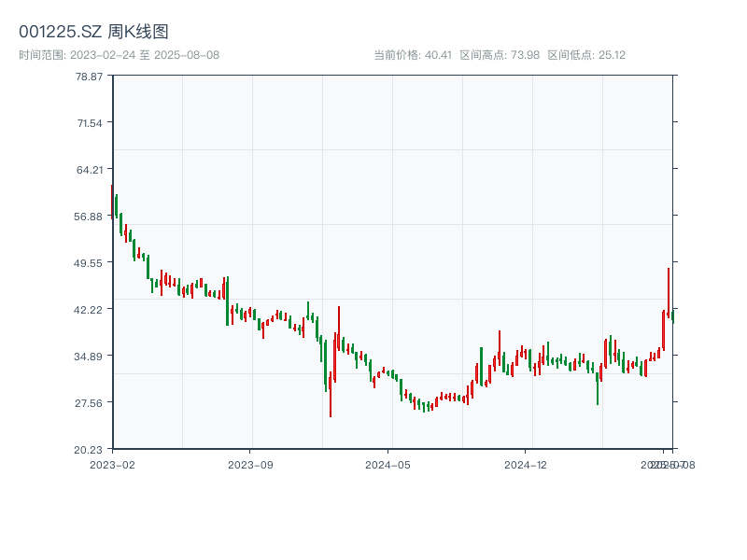Select the 42.22 y-axis label
Image resolution: width=747 pixels, height=560 pixels.
(90, 309)
